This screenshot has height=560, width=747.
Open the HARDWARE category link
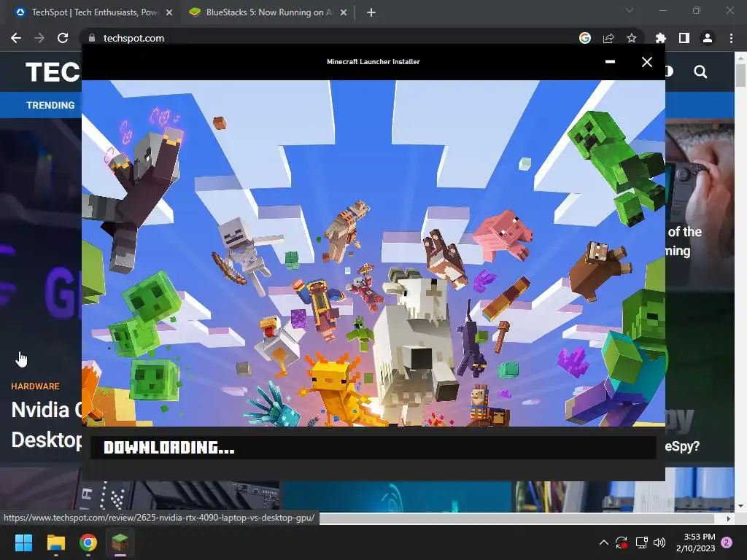coord(35,386)
